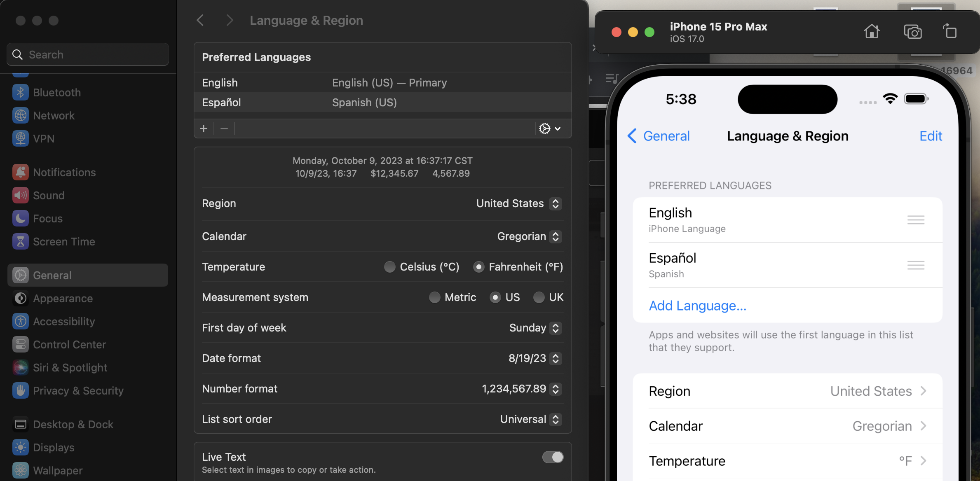Toggle the Live Text switch
Screen dimensions: 980x481
(x=553, y=457)
